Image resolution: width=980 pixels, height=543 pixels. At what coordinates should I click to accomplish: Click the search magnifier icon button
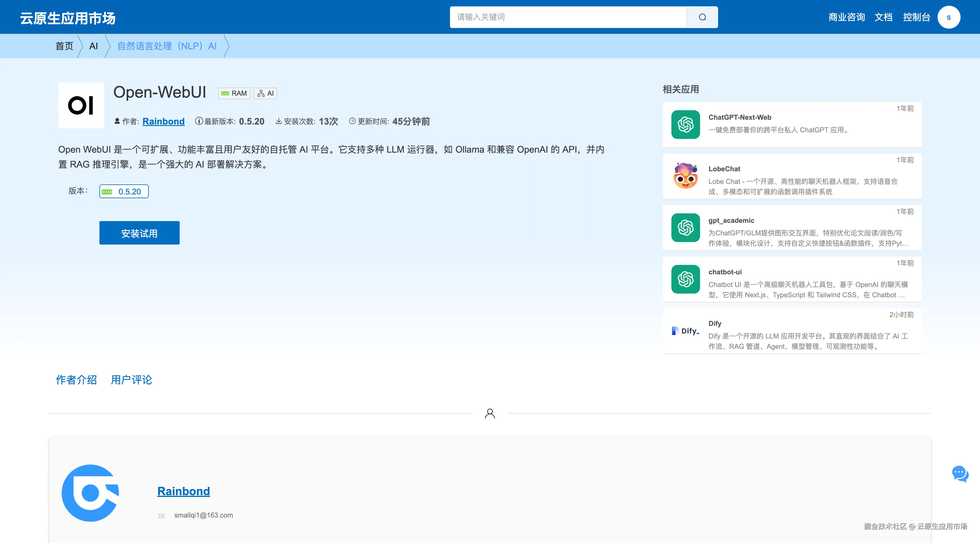[x=702, y=17]
